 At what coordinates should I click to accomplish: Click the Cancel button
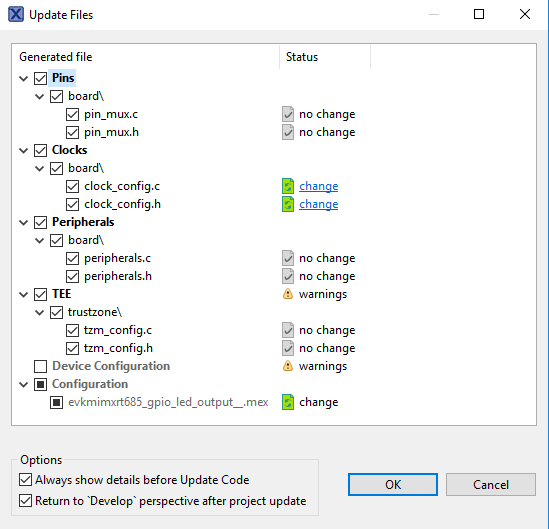click(491, 485)
